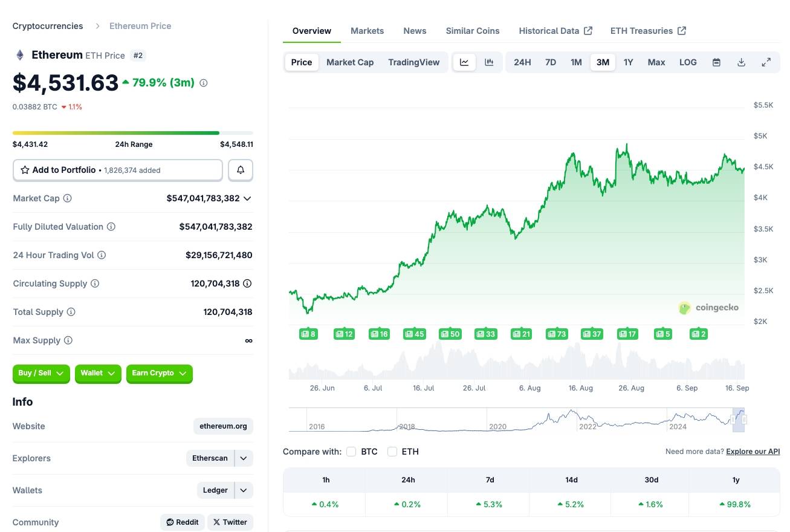
Task: Open news marker with 21 articles
Action: tap(522, 334)
